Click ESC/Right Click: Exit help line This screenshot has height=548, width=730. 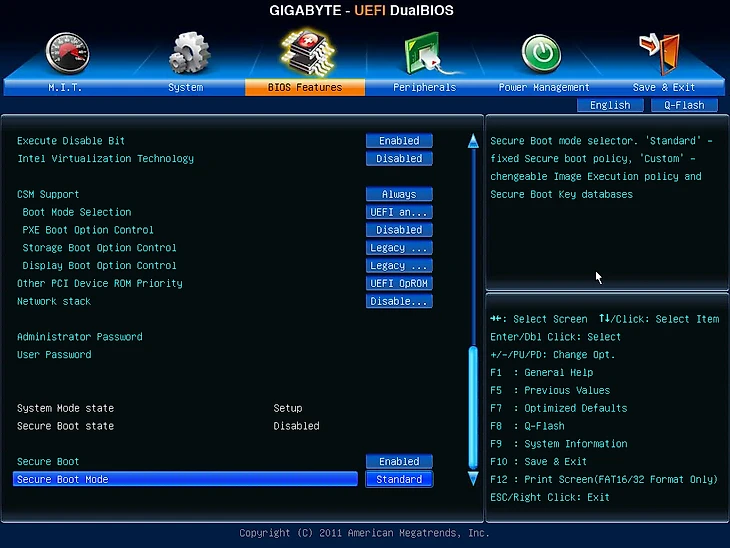pos(550,497)
